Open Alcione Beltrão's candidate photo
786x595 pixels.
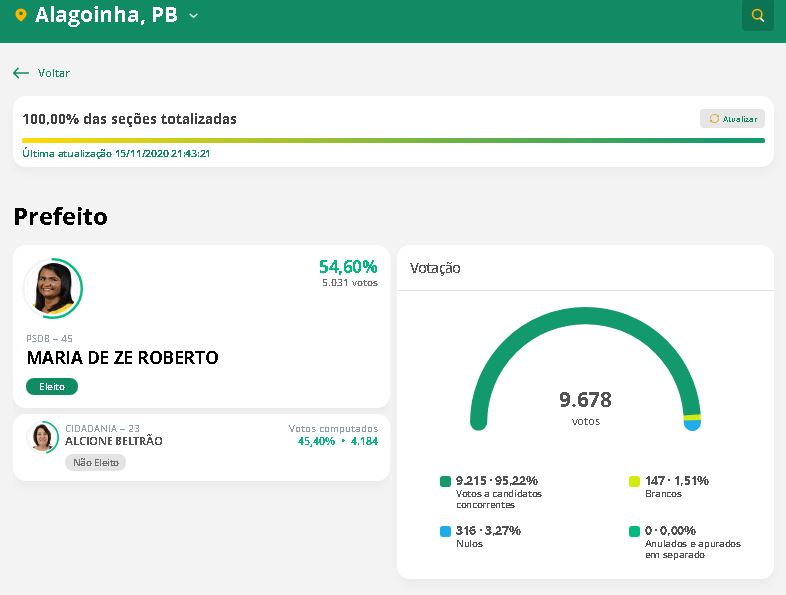pyautogui.click(x=43, y=437)
